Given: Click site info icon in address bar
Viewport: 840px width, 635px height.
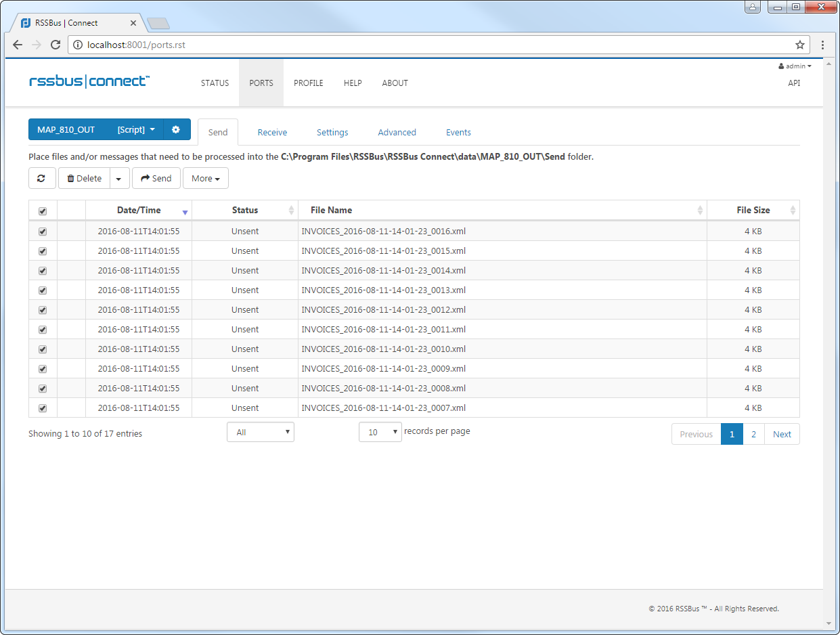Looking at the screenshot, I should 78,45.
